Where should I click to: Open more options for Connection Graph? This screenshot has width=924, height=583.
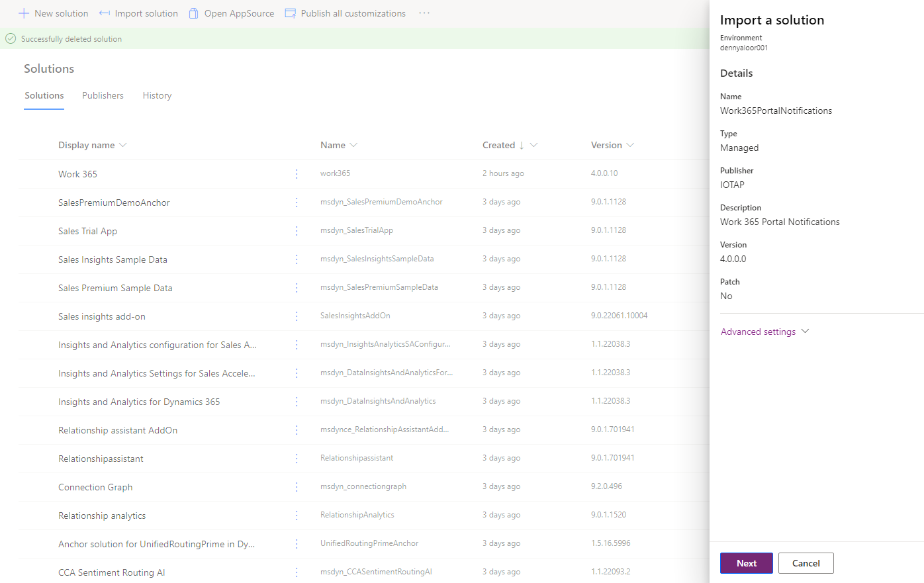tap(297, 487)
